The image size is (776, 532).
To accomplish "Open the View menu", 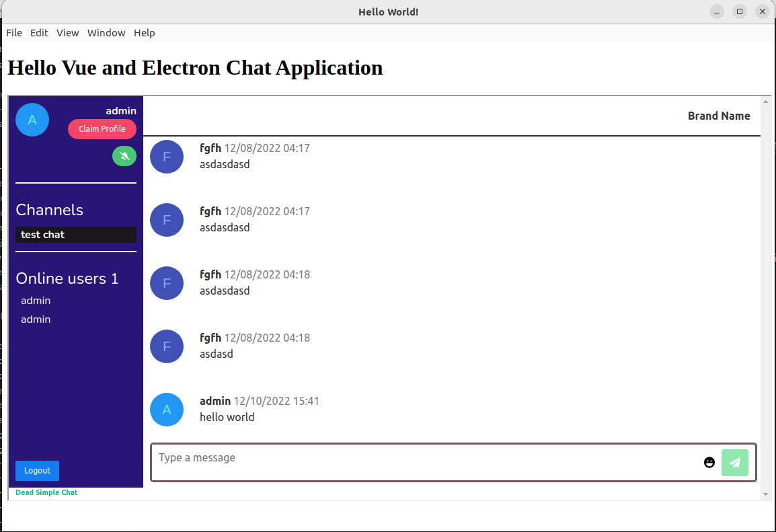I will pos(67,32).
